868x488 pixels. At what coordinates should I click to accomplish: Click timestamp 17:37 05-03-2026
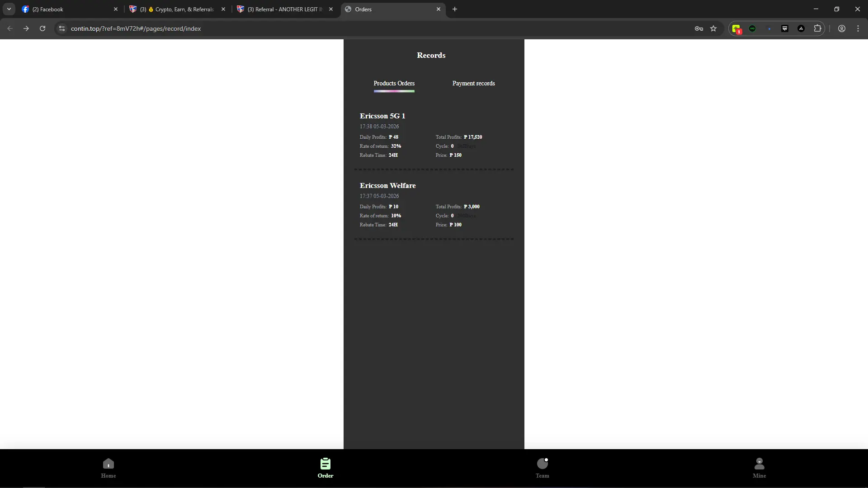tap(379, 196)
